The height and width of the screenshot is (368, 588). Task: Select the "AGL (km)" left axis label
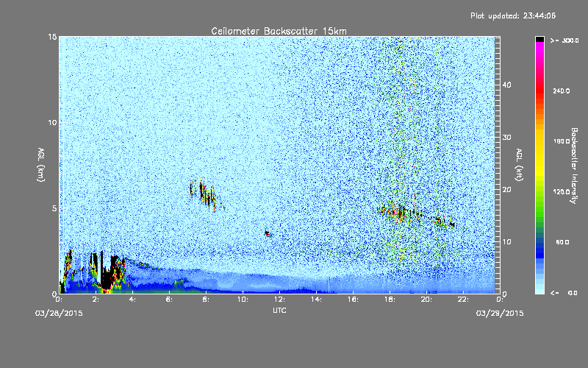click(x=41, y=164)
